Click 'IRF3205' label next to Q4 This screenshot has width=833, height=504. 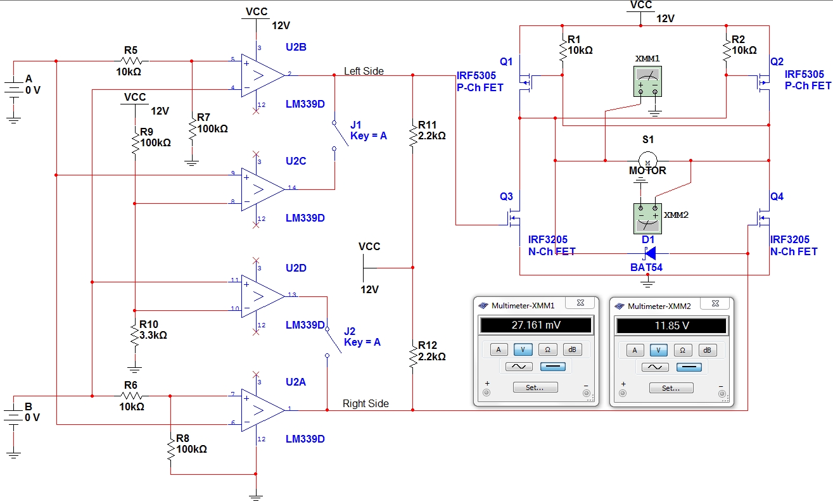(790, 240)
